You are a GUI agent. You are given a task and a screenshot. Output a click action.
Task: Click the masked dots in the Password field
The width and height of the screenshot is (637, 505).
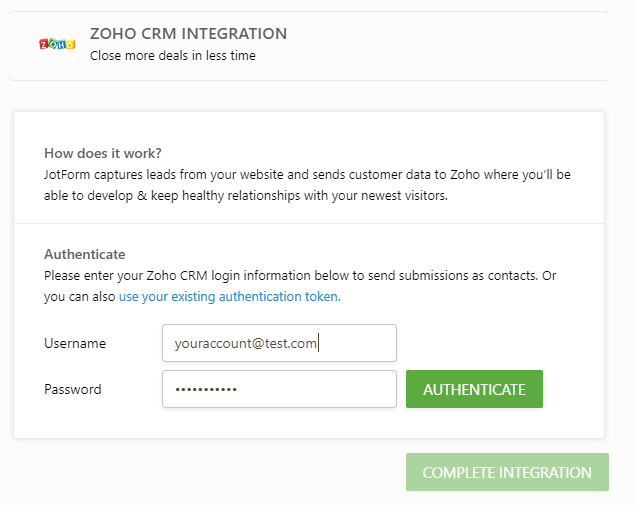[x=206, y=390]
